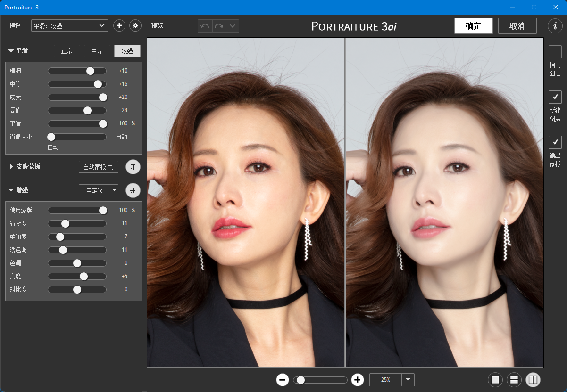Click the 较大 slider handle
This screenshot has height=392, width=567.
(103, 97)
